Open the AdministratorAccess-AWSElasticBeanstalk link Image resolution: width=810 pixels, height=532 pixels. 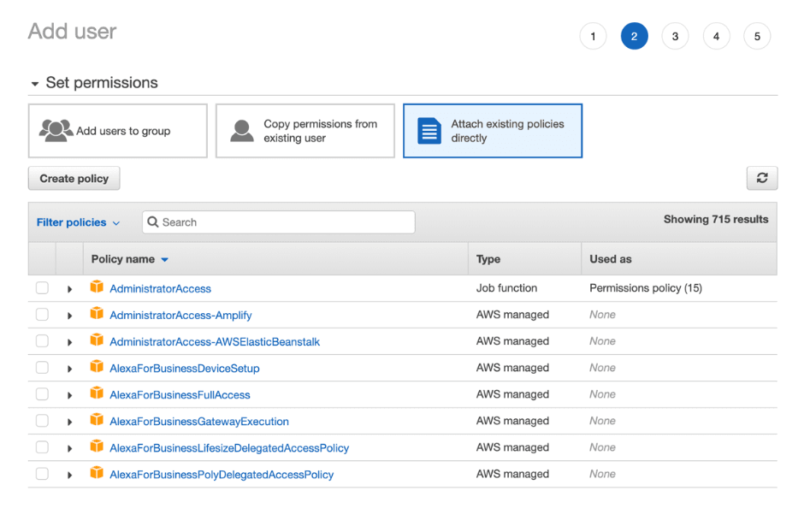(215, 342)
